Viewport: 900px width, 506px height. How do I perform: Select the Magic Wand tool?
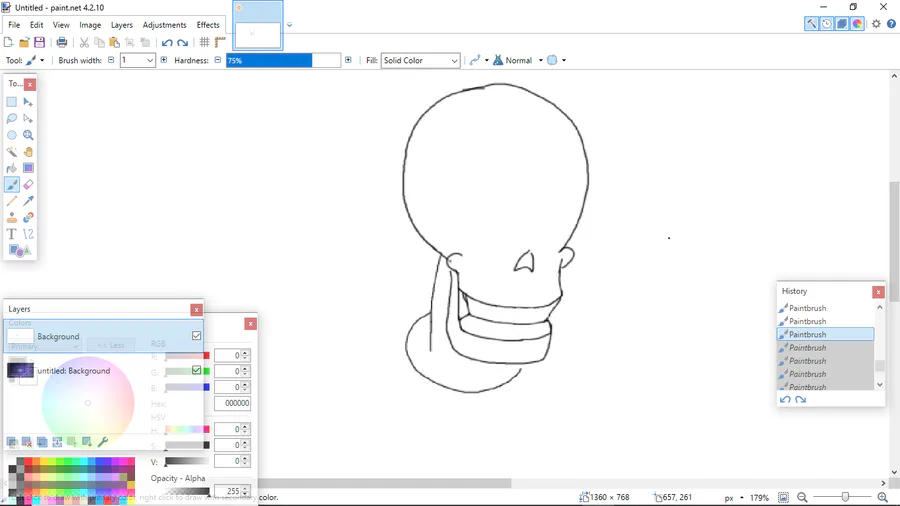coord(11,152)
